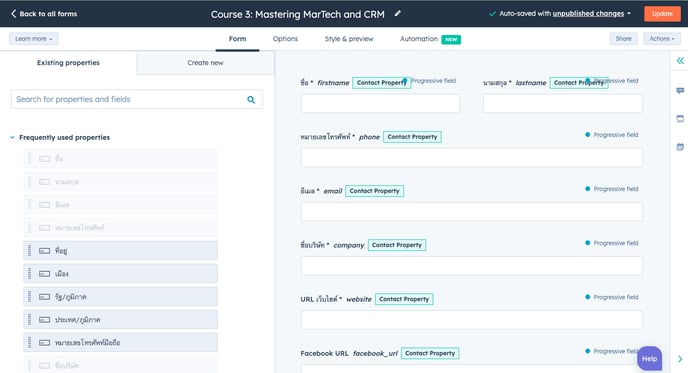
Task: Click the magnifier icon in the property search
Action: click(251, 100)
